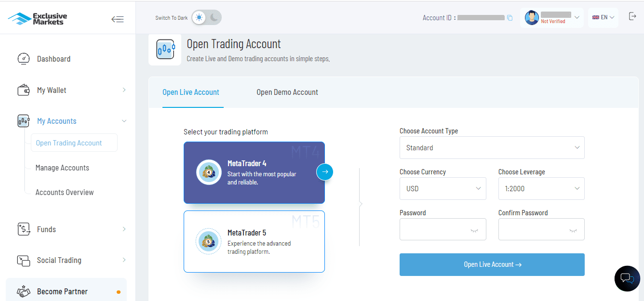Go to Accounts Overview submenu item
This screenshot has width=644, height=301.
65,193
